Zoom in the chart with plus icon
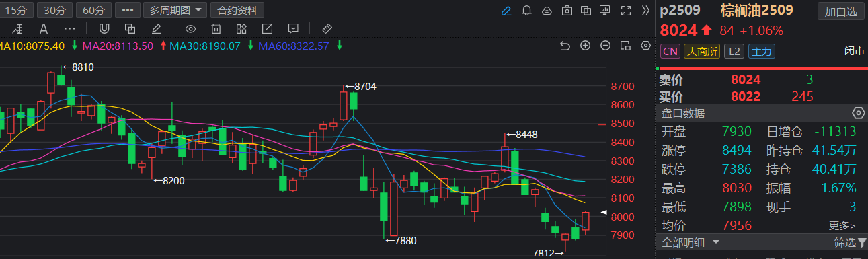The height and width of the screenshot is (259, 868). tap(585, 46)
